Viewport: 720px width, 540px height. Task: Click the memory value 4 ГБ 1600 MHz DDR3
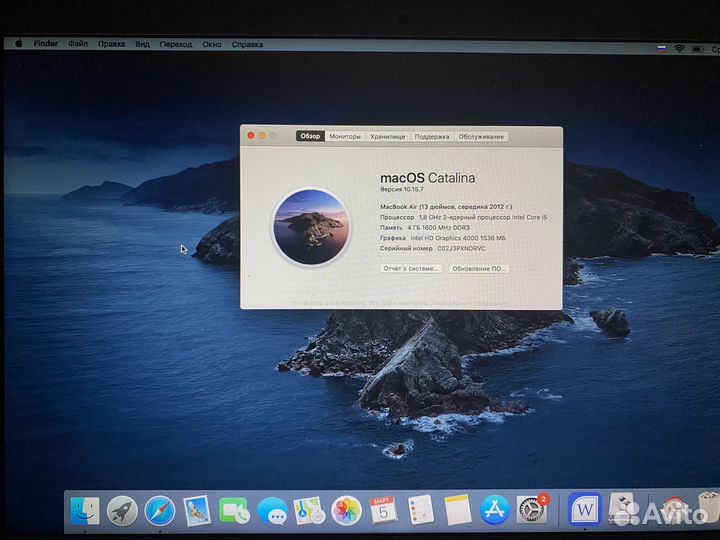point(439,227)
